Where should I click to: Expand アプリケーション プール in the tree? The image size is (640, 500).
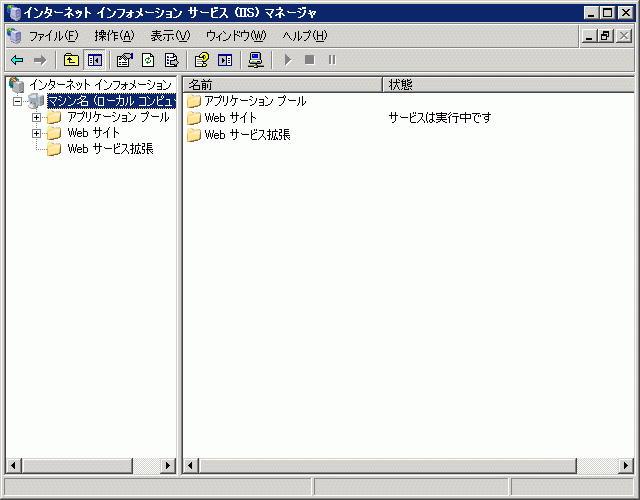tap(36, 118)
